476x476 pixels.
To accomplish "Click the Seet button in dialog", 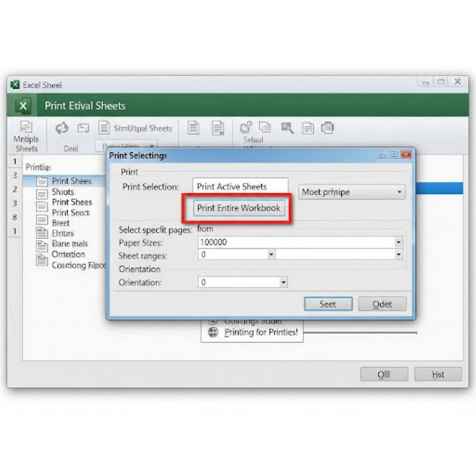I will click(328, 304).
